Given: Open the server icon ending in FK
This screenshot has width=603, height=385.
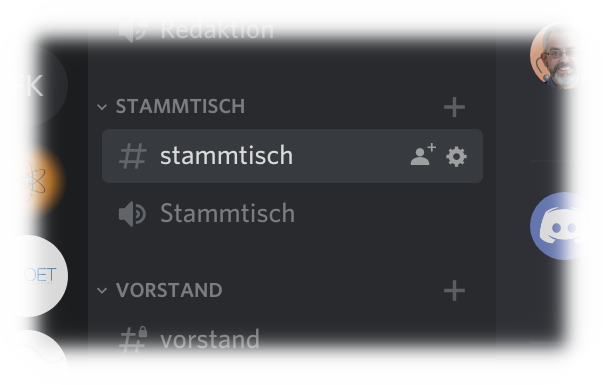Looking at the screenshot, I should tap(33, 85).
